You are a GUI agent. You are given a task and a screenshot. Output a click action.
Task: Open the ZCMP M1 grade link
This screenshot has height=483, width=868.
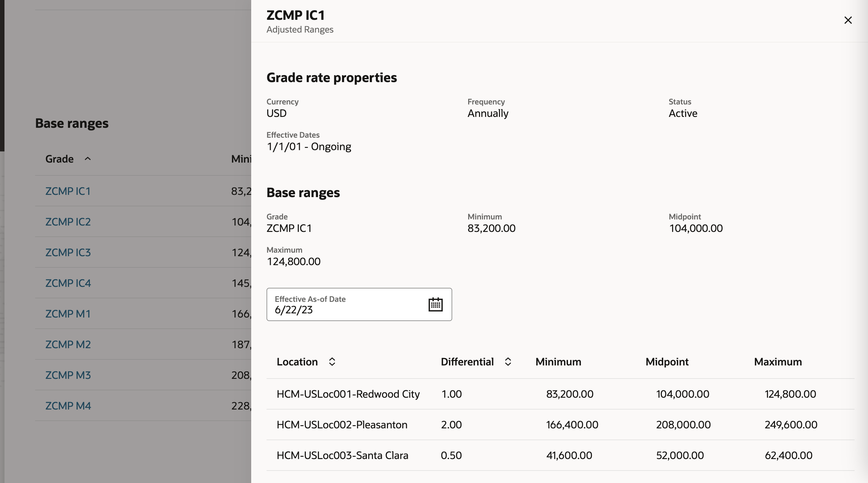68,314
